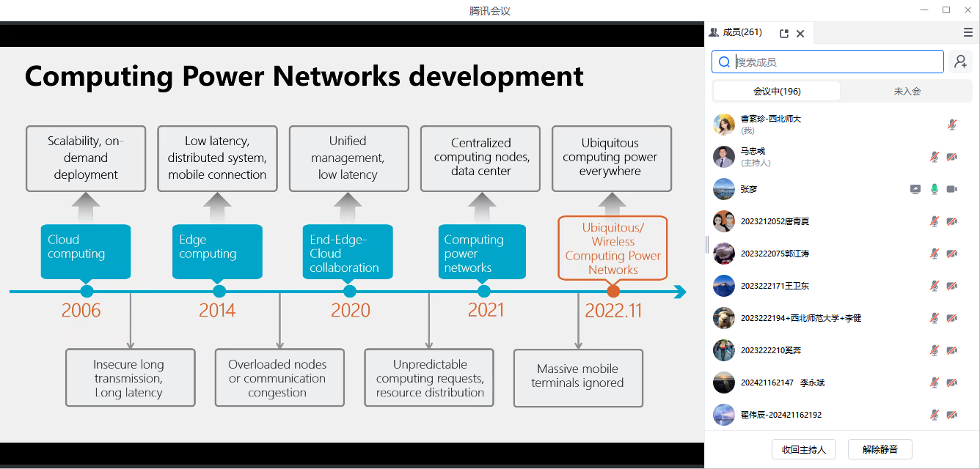This screenshot has width=980, height=469.
Task: Click the camera icon for 张彦
Action: click(952, 189)
